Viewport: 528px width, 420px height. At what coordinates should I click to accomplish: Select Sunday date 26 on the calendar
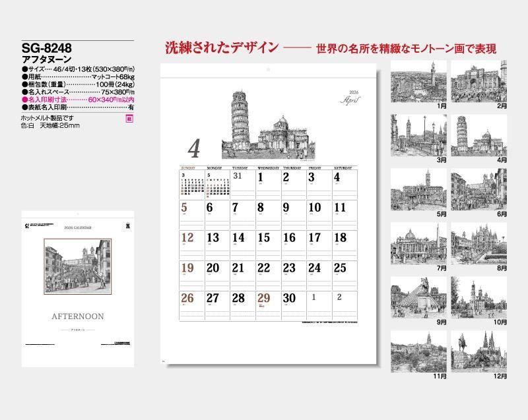click(x=192, y=305)
